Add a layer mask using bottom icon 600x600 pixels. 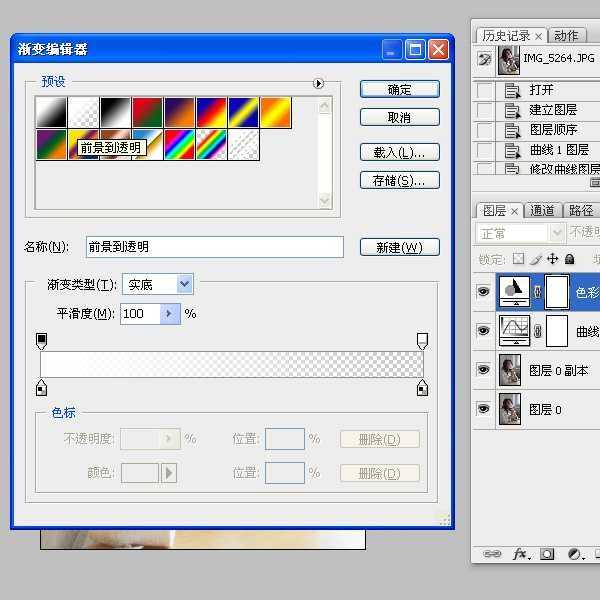click(547, 553)
